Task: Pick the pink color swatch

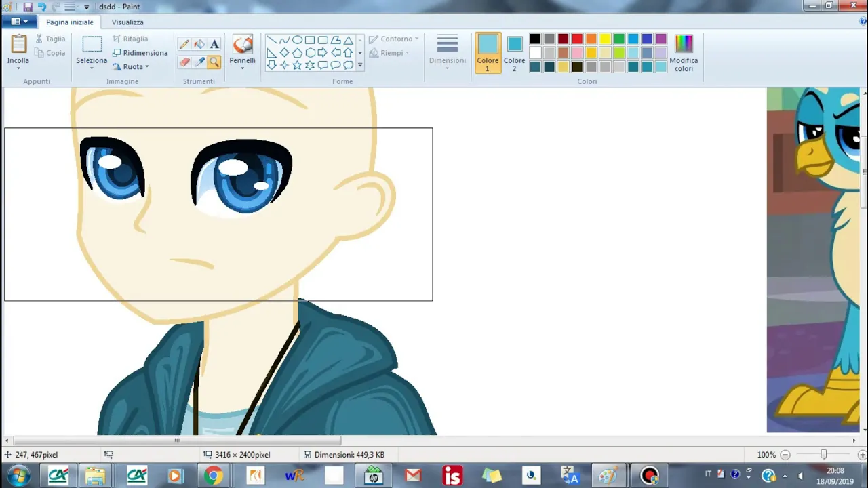Action: click(x=577, y=52)
